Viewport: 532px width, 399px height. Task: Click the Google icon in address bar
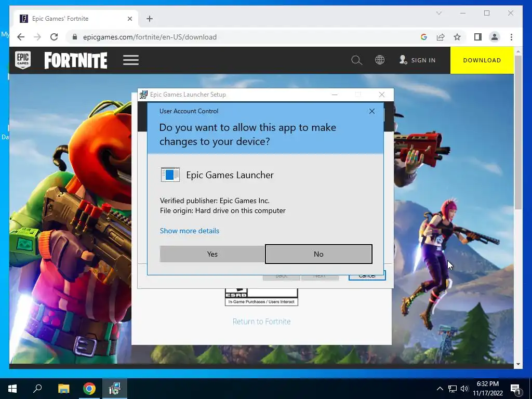click(x=424, y=37)
